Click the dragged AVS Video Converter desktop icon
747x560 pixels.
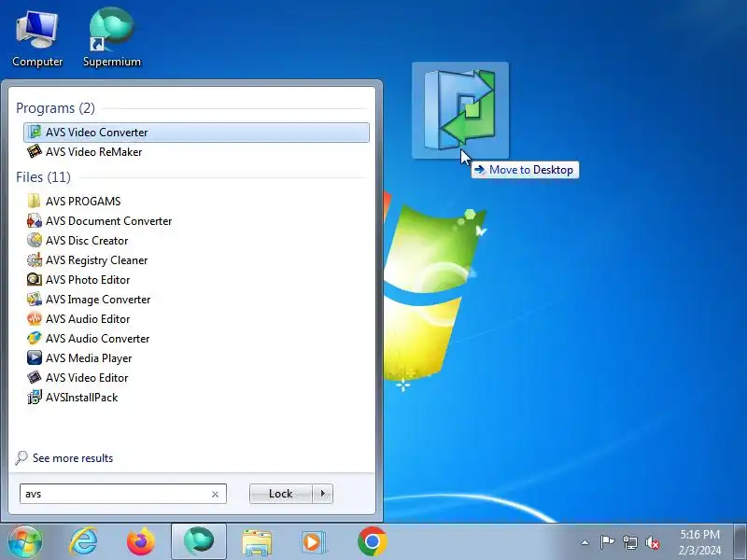pyautogui.click(x=460, y=110)
